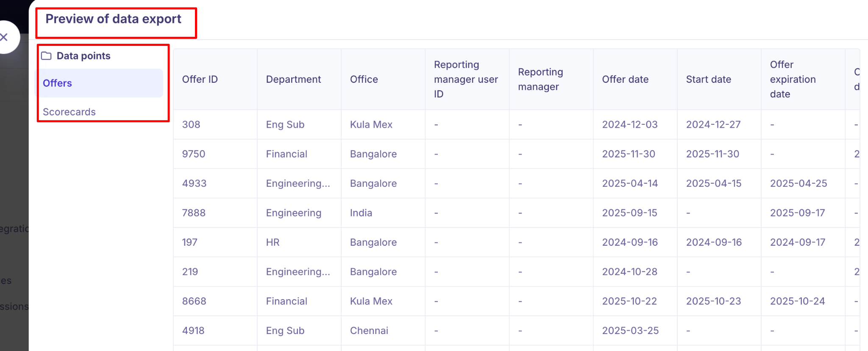Screen dimensions: 868x351
Task: Click the Chennai office cell
Action: (x=369, y=331)
